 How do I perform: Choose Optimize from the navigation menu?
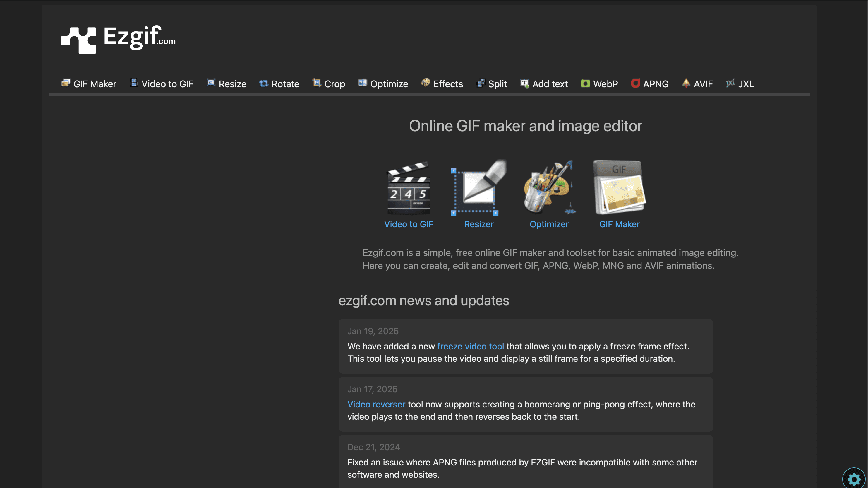pyautogui.click(x=383, y=84)
